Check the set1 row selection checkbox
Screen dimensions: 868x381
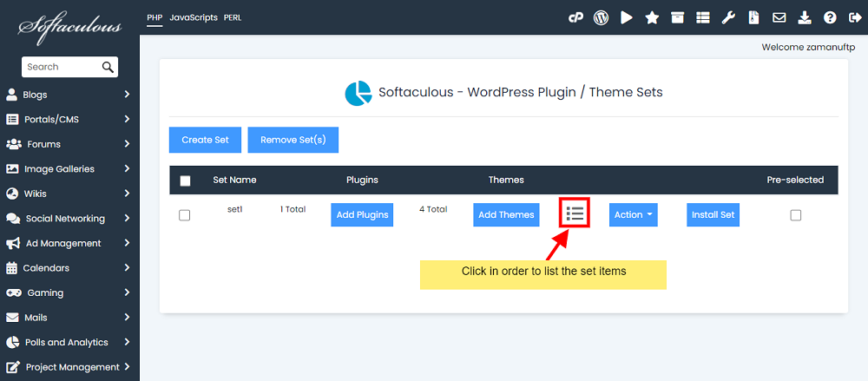(x=184, y=215)
